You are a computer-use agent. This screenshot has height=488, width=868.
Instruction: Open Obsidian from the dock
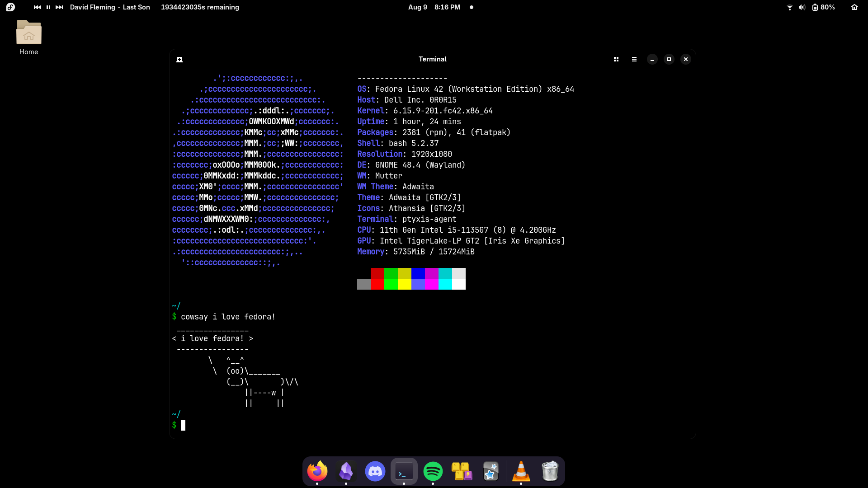click(346, 471)
